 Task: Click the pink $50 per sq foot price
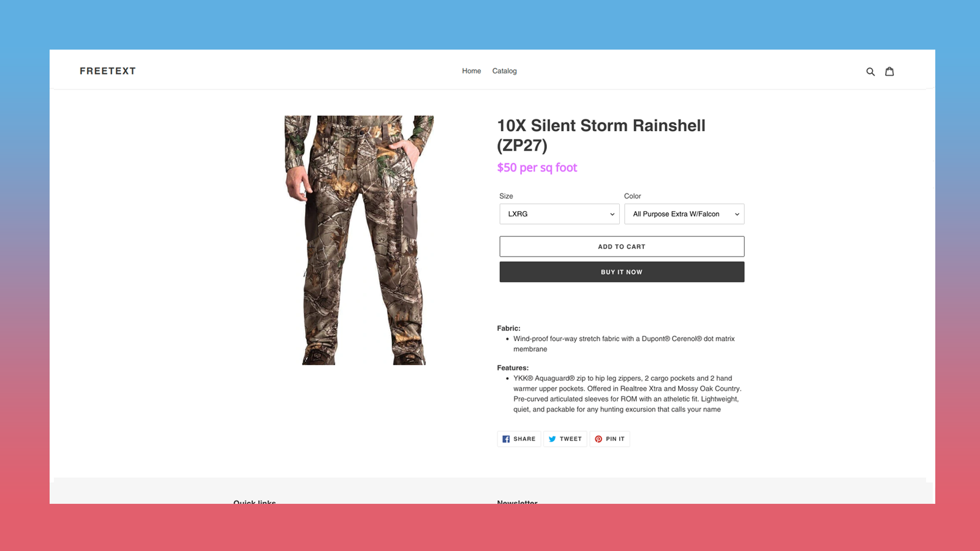tap(537, 167)
